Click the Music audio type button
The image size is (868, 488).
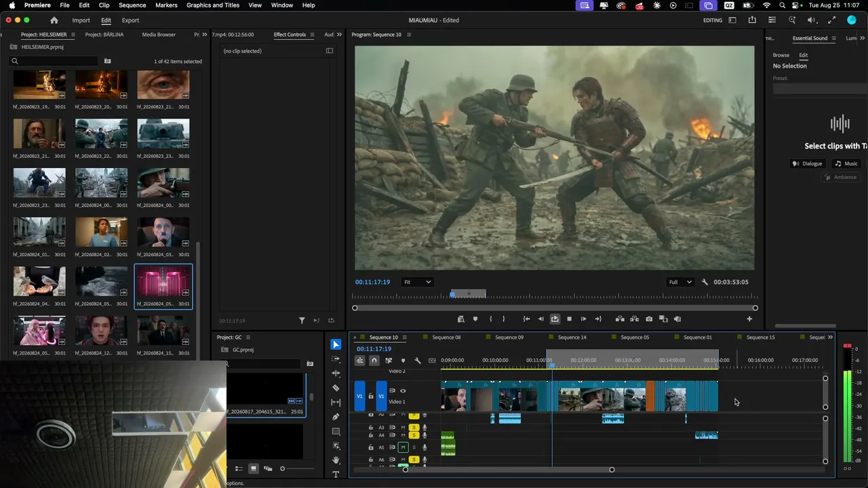(x=846, y=163)
